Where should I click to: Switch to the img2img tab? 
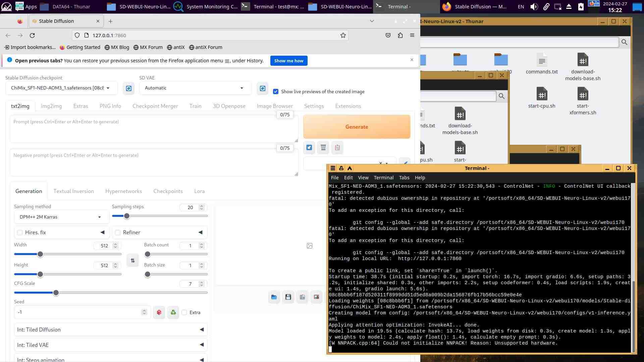[x=51, y=106]
